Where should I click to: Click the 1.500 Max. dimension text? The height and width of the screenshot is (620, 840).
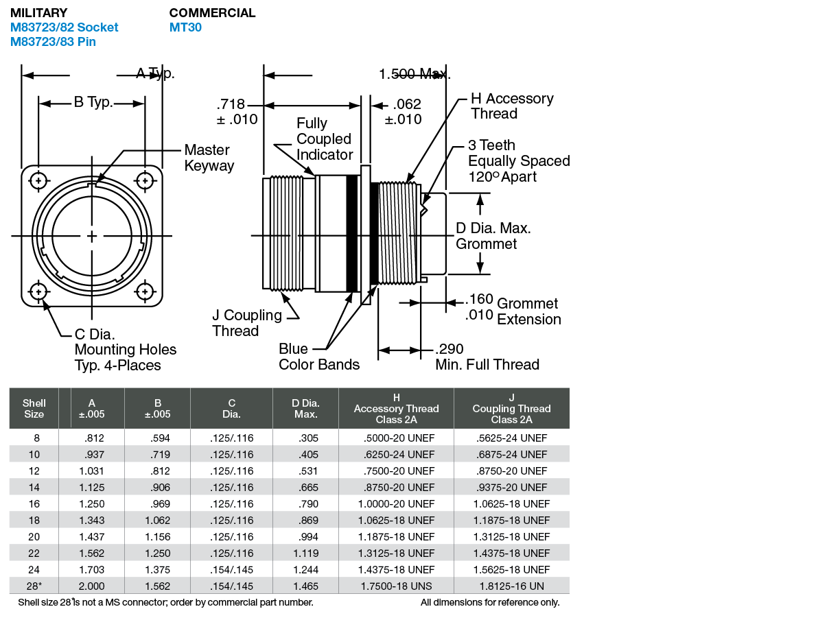point(414,74)
